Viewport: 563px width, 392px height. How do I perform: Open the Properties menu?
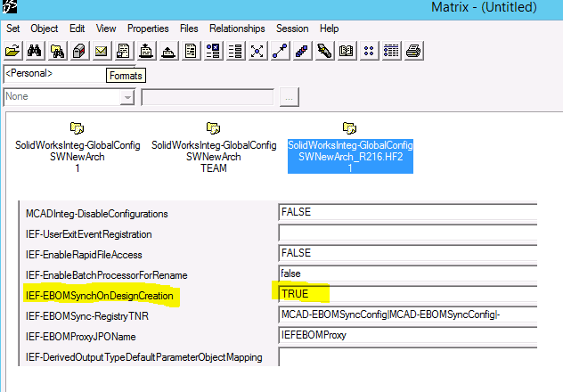pyautogui.click(x=148, y=29)
